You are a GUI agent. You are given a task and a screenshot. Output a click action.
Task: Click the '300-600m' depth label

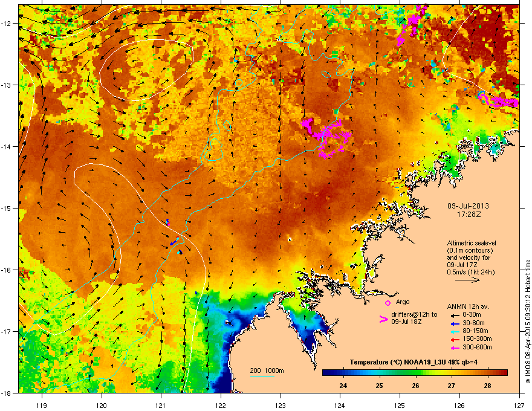pos(477,347)
